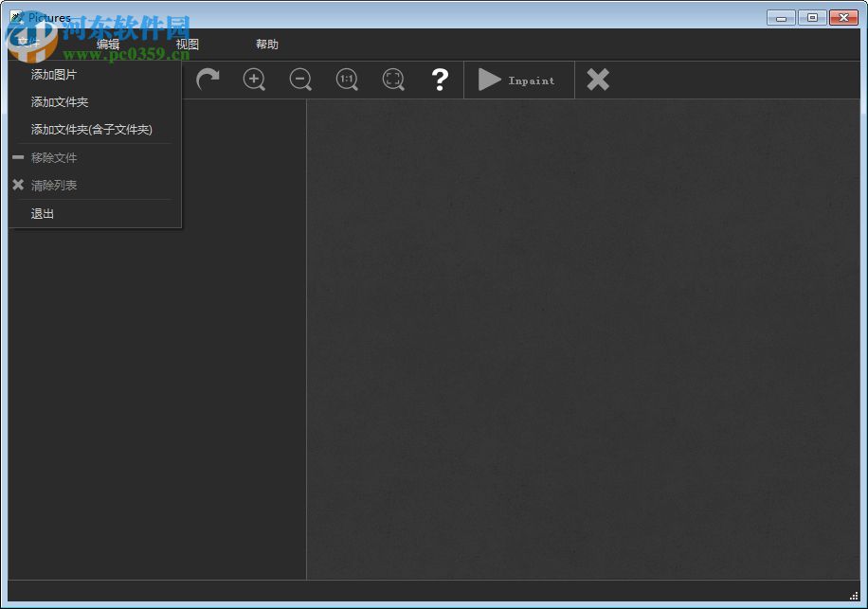Maximize the Pictures window

pos(812,18)
